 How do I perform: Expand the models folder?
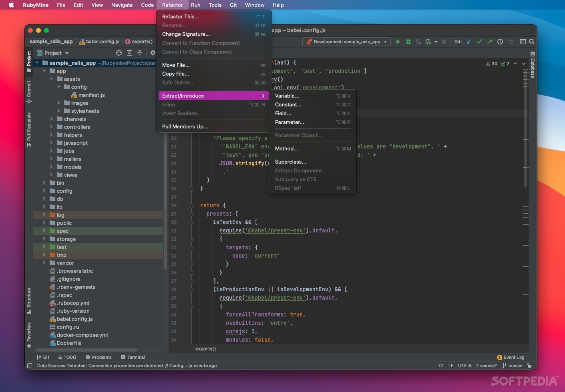(52, 167)
